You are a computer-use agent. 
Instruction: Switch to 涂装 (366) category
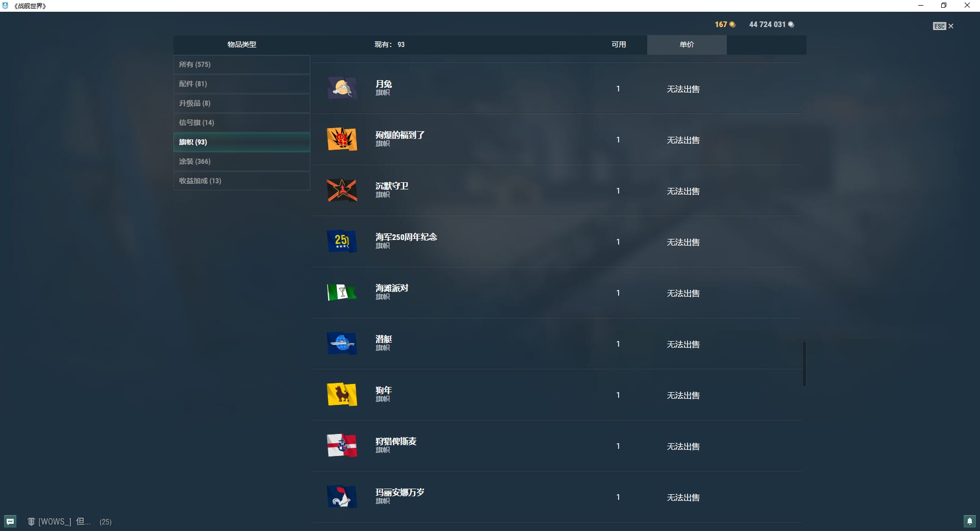coord(242,161)
